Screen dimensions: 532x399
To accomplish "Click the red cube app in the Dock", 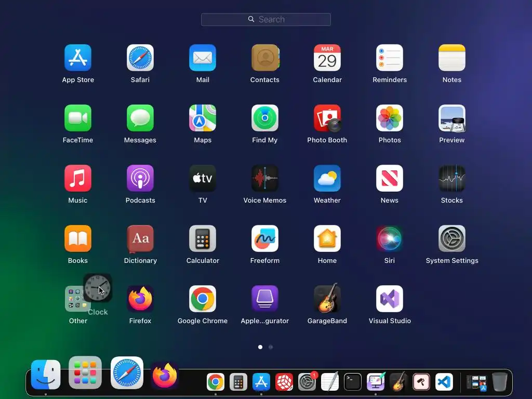I will pos(284,382).
